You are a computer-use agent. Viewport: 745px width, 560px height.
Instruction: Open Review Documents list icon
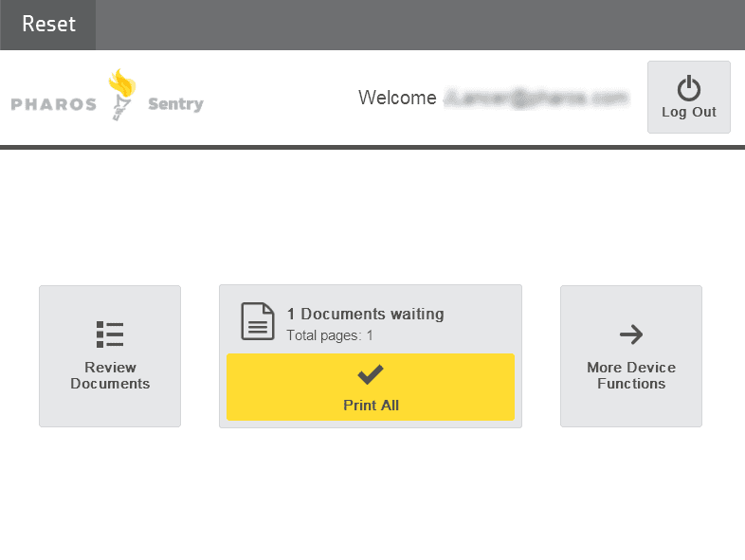[x=110, y=334]
